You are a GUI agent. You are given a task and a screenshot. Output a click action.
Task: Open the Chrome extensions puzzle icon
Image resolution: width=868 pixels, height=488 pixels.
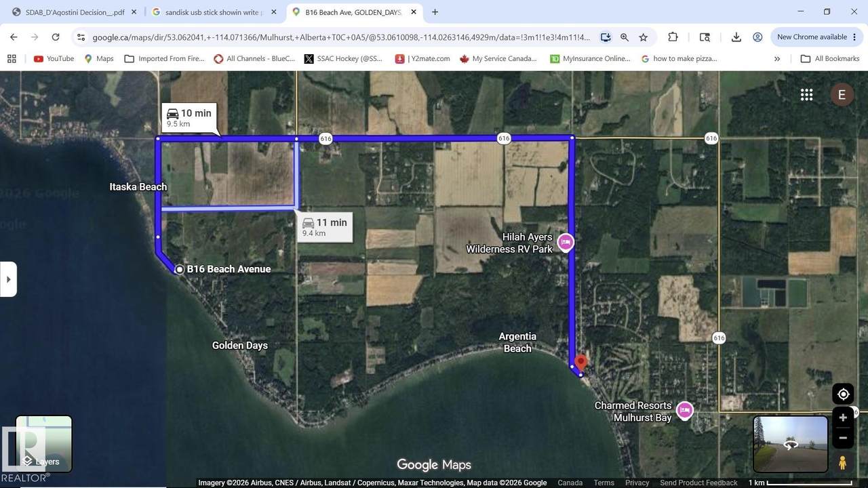point(673,37)
